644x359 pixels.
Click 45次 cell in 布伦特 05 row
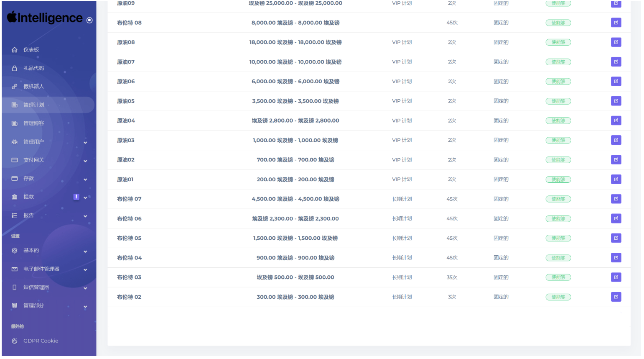[452, 238]
